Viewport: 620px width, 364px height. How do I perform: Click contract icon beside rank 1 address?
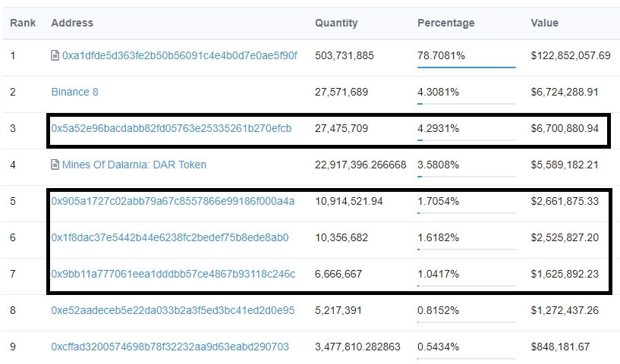[x=55, y=56]
